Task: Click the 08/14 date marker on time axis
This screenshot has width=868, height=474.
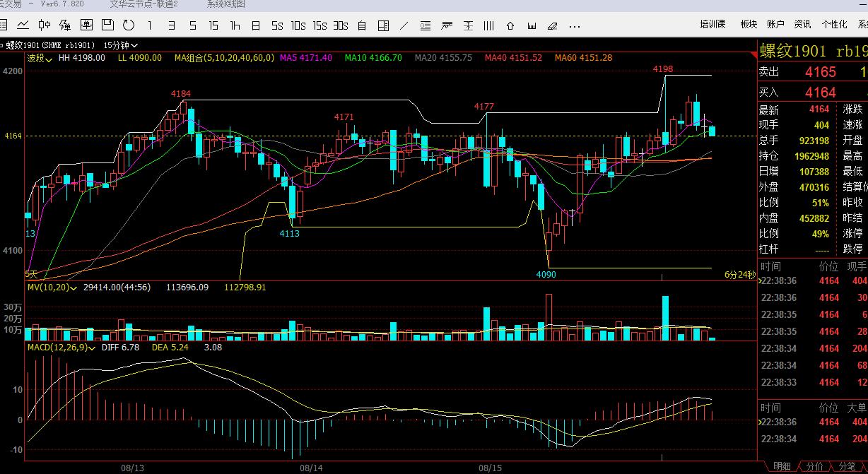Action: pos(311,468)
